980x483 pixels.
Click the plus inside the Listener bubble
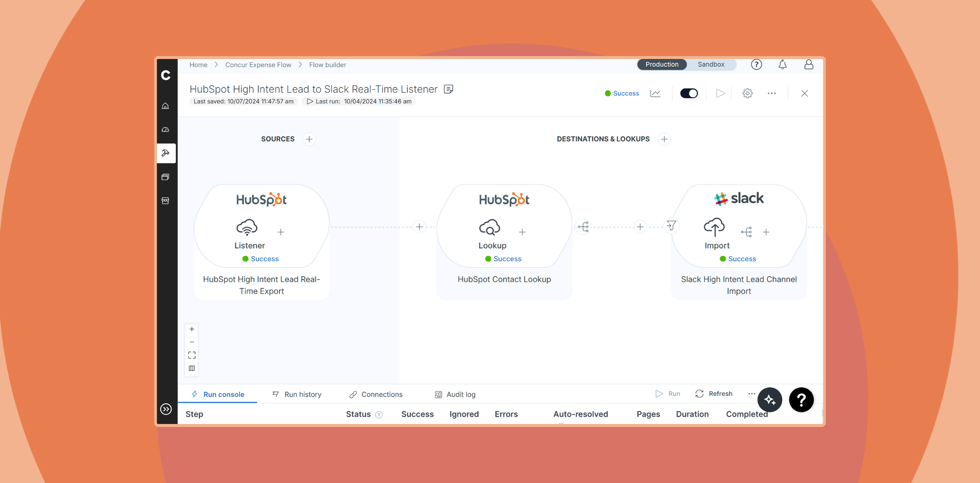pos(281,232)
